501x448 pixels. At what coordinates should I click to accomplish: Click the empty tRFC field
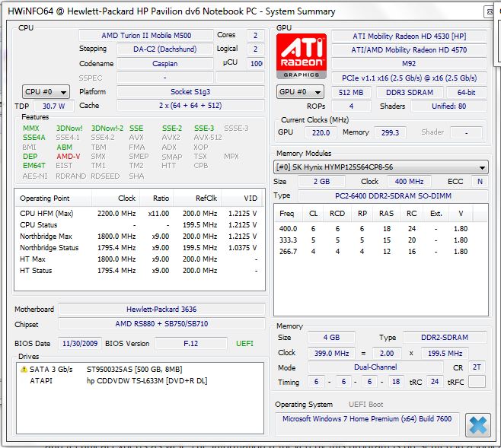pyautogui.click(x=477, y=382)
